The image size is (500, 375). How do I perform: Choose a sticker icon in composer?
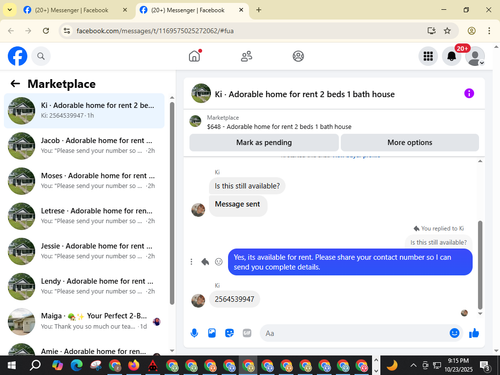pyautogui.click(x=229, y=333)
